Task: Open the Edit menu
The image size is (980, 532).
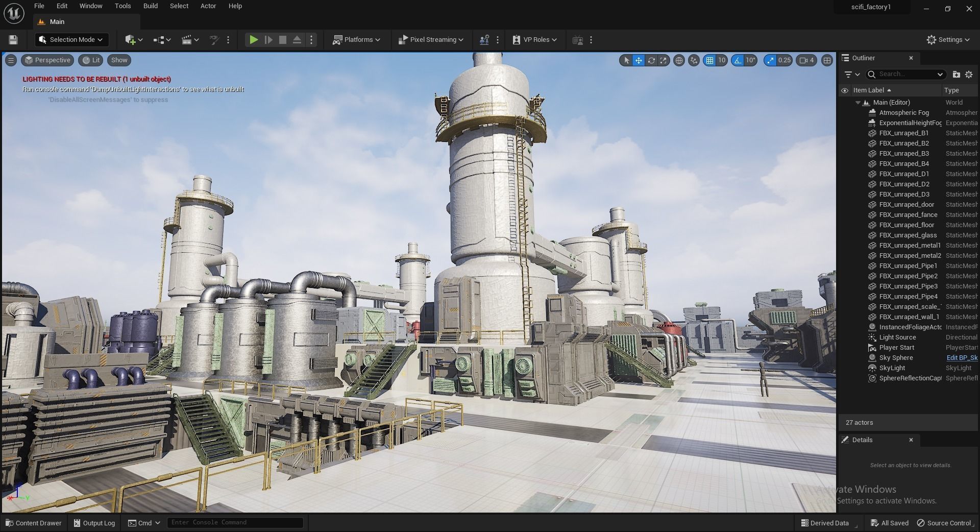Action: [62, 6]
